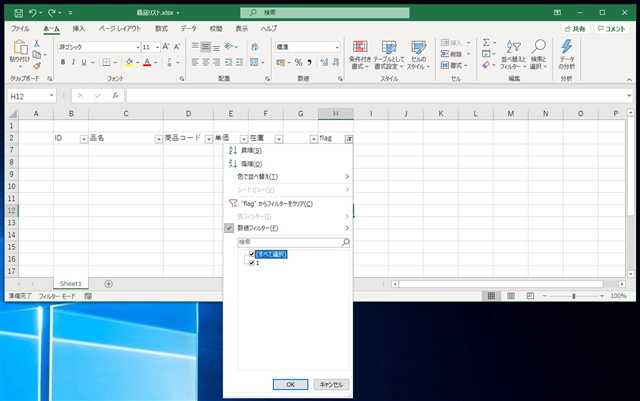Open the number format 標準 dropdown

pos(337,47)
